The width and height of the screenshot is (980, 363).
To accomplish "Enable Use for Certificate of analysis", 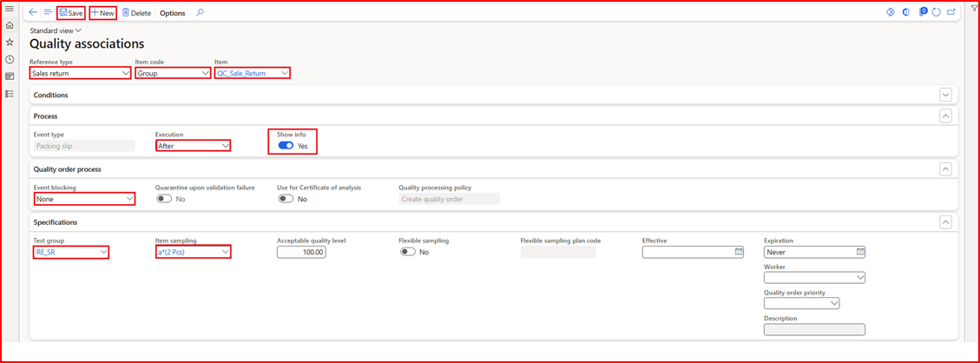I will coord(286,199).
